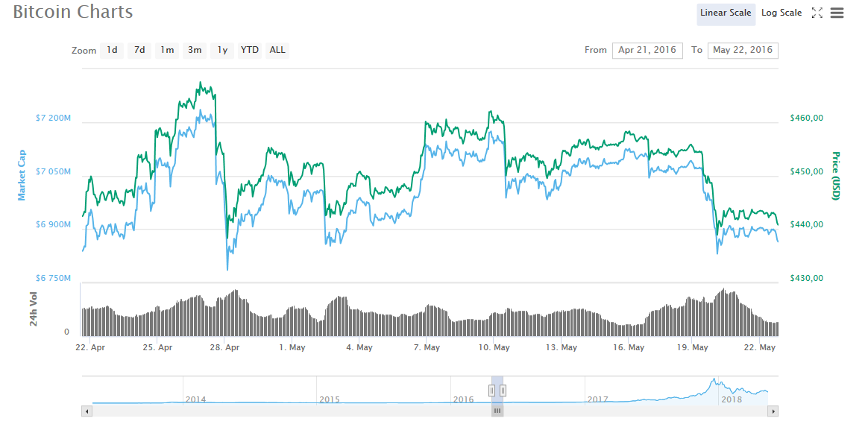This screenshot has height=427, width=868.
Task: Click the 24h Vol axis label
Action: point(34,309)
